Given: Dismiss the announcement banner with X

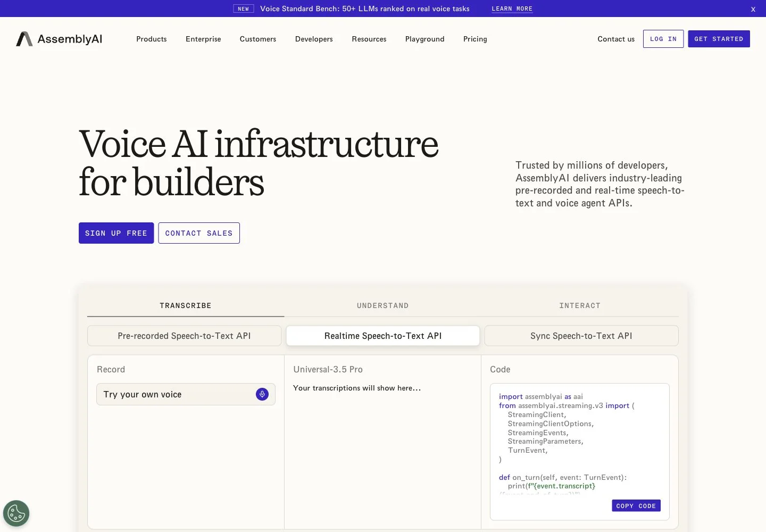Looking at the screenshot, I should point(753,9).
